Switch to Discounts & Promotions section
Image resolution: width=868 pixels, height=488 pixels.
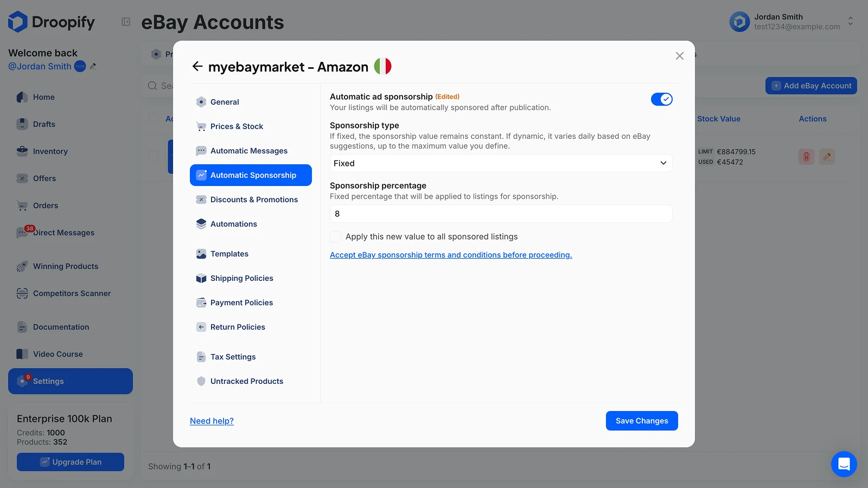pyautogui.click(x=254, y=200)
